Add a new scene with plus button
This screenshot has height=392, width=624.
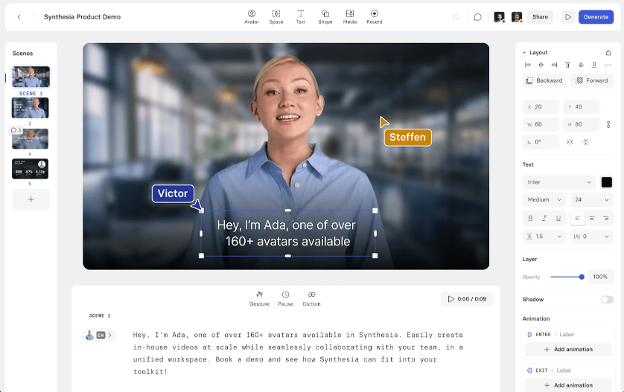coord(31,199)
